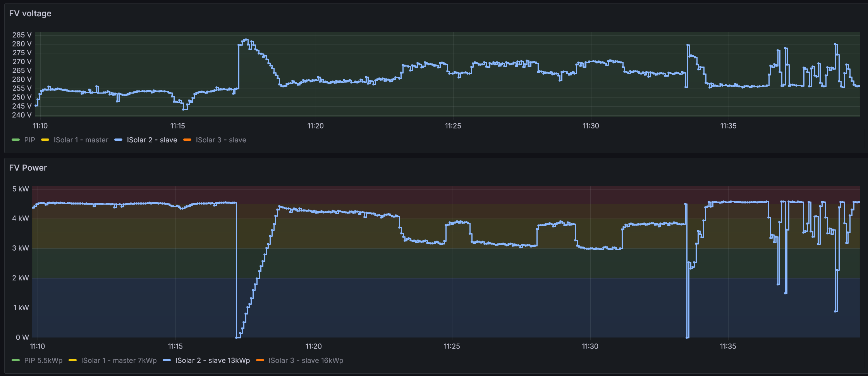The width and height of the screenshot is (868, 376).
Task: Click the first zero-watt dip in FV Power graph
Action: (x=237, y=337)
